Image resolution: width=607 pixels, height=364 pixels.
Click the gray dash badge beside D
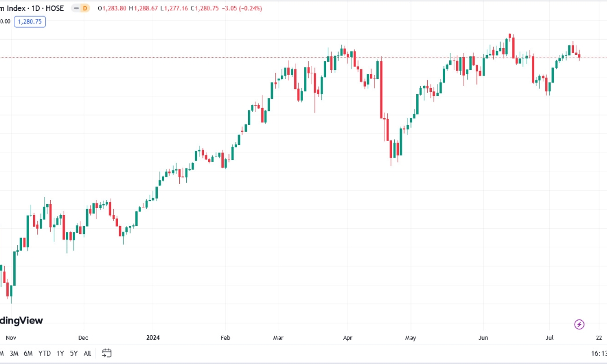point(76,8)
